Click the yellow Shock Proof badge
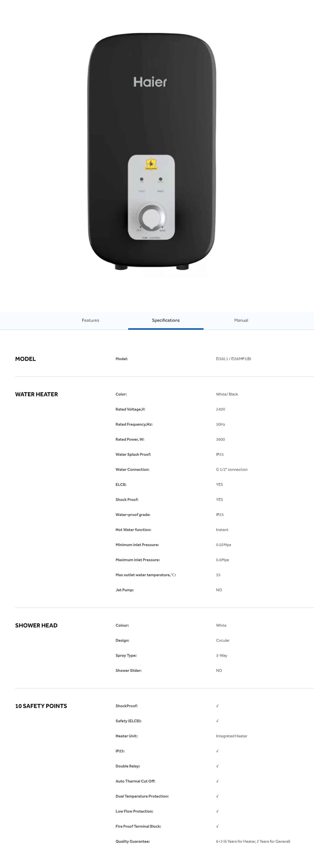This screenshot has width=314, height=868. pos(151,164)
